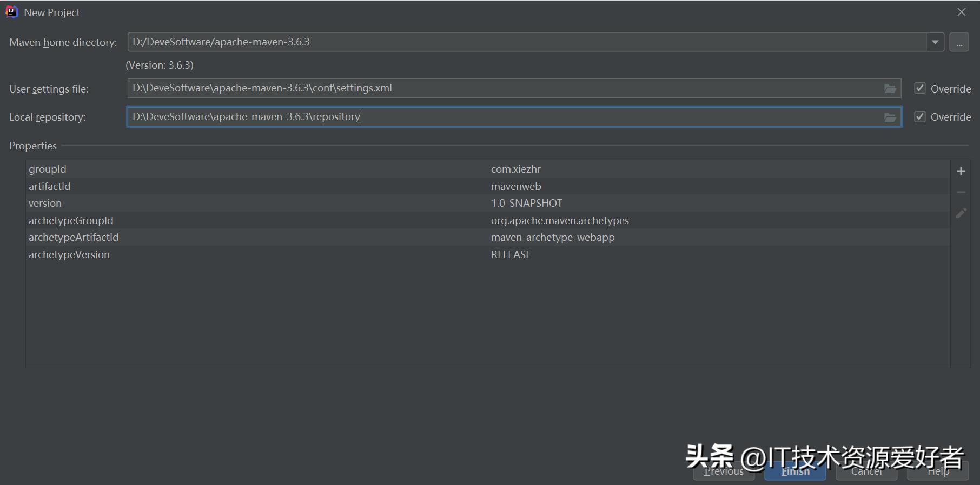
Task: Select the groupId property row
Action: pyautogui.click(x=488, y=169)
